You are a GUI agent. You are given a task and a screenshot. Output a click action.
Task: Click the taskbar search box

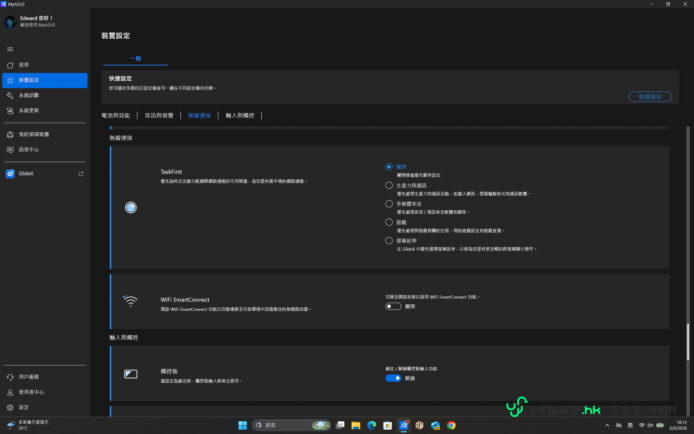(291, 425)
